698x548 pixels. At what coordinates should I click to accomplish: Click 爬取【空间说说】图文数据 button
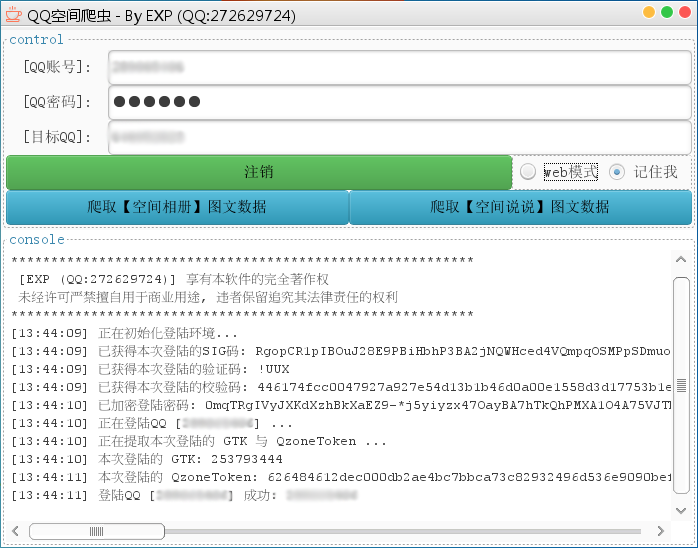tap(520, 207)
